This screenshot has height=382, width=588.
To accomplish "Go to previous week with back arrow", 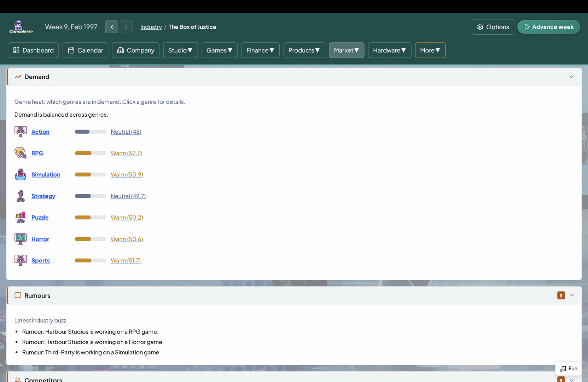I will (x=112, y=27).
